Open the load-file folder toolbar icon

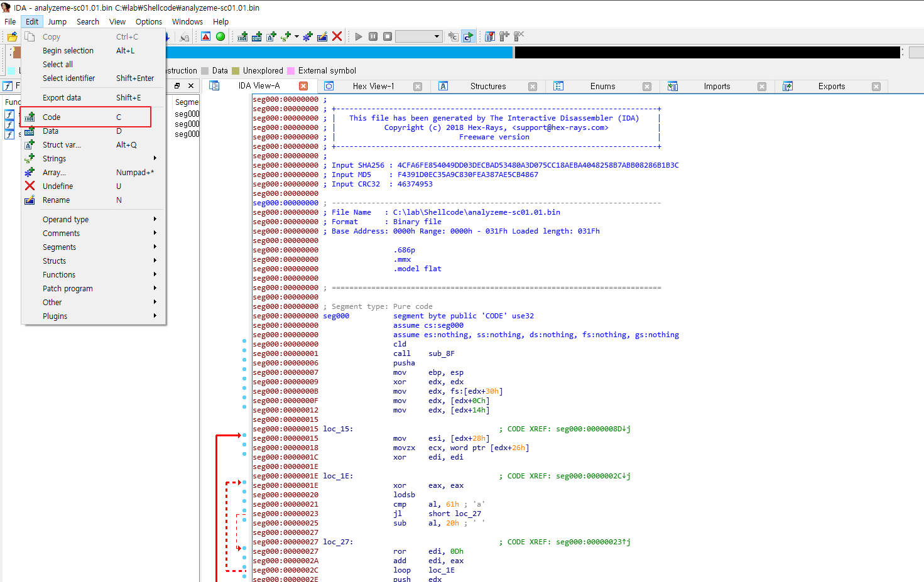pos(12,36)
